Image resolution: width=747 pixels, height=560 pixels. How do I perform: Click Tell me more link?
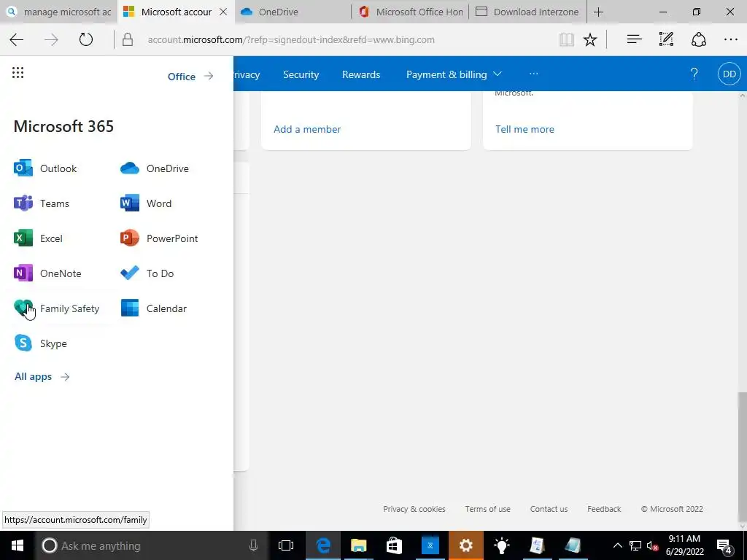pos(525,129)
